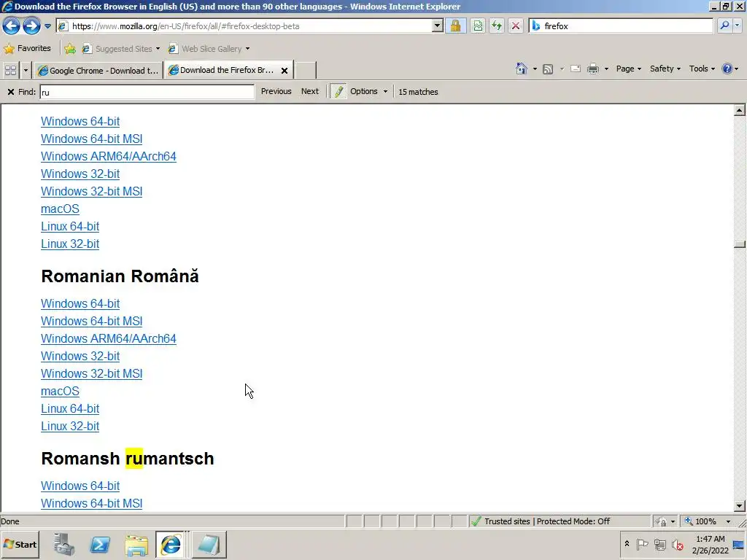747x560 pixels.
Task: Open Server Manager from the taskbar
Action: 63,544
